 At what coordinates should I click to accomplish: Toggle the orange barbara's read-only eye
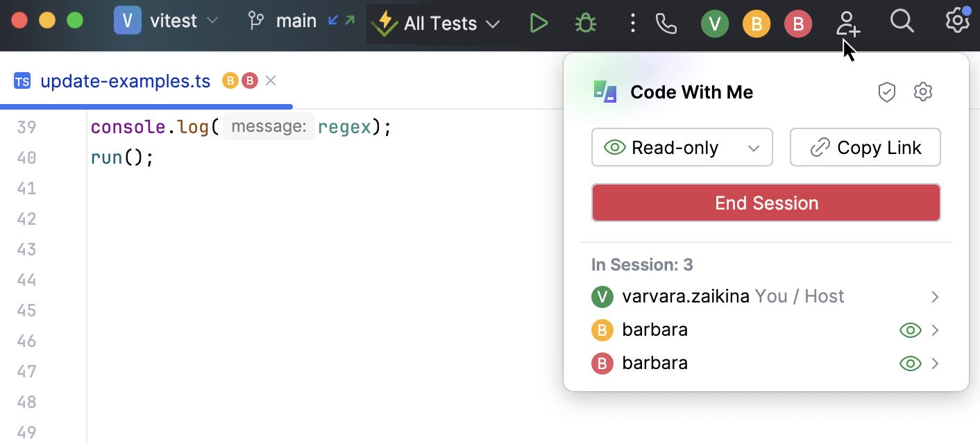point(910,330)
